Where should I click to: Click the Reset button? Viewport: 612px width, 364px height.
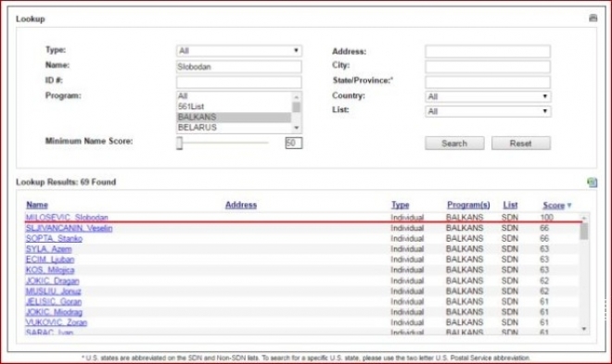pyautogui.click(x=521, y=144)
